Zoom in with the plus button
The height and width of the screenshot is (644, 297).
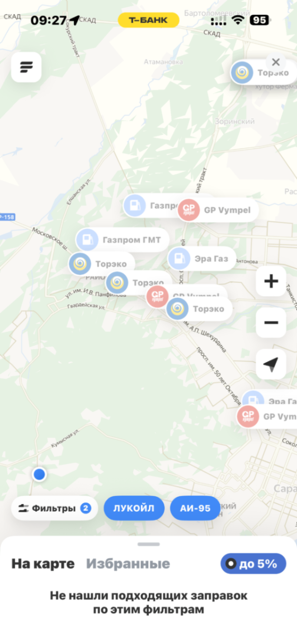(271, 281)
